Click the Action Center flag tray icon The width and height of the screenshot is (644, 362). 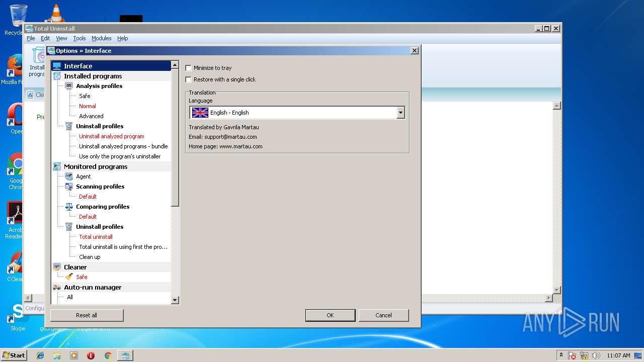click(573, 355)
